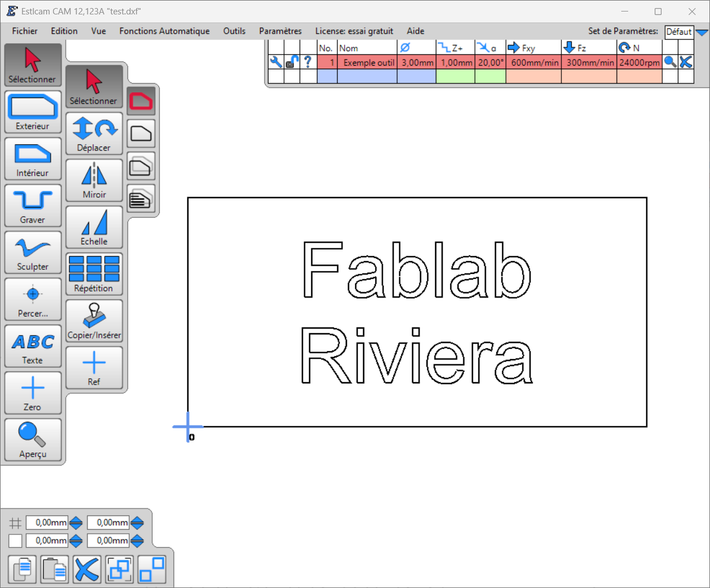Click the Fablab text outline on canvas
Image resolution: width=710 pixels, height=588 pixels.
click(416, 269)
